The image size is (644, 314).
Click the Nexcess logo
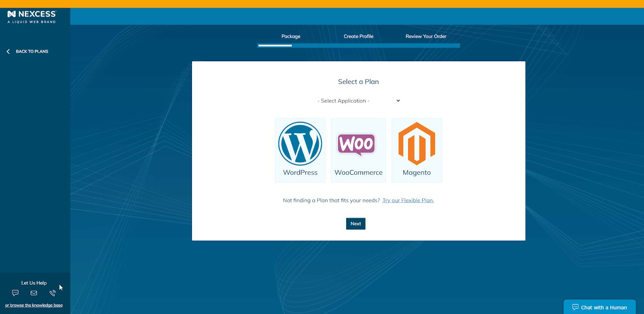pyautogui.click(x=32, y=17)
